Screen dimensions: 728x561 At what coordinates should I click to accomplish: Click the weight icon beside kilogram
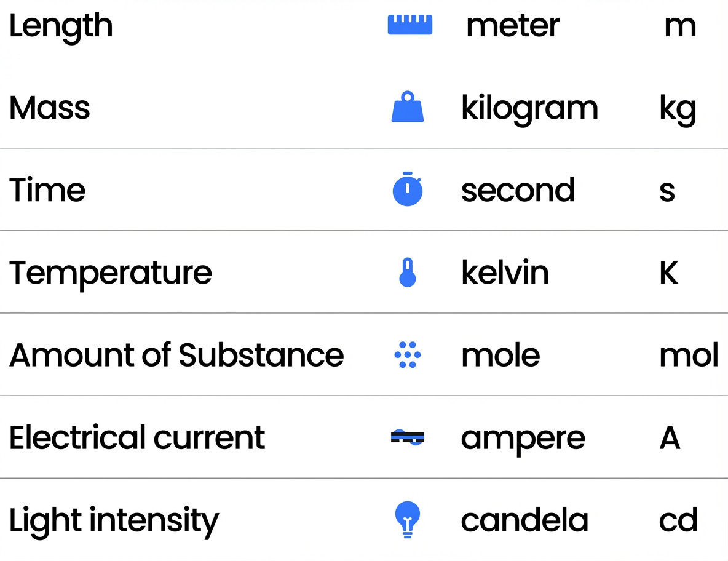coord(408,107)
